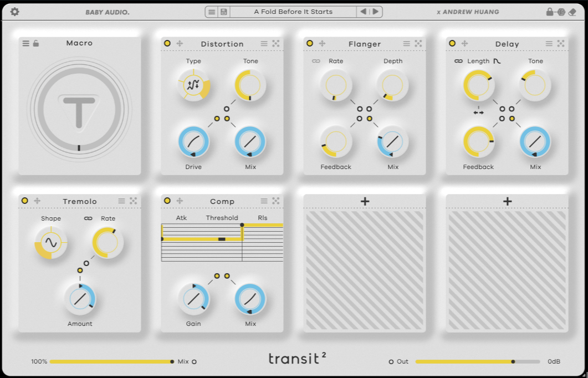Click the padlock icon at top right

point(550,12)
